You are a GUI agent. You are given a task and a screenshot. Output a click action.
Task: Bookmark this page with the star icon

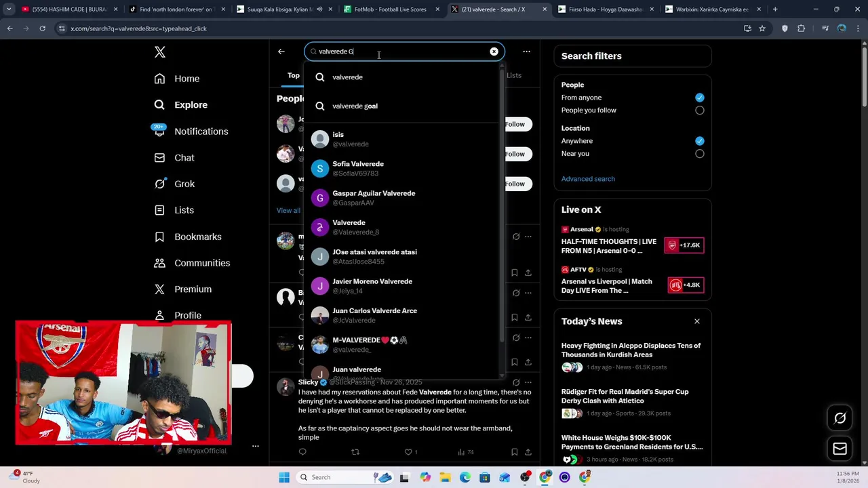762,28
